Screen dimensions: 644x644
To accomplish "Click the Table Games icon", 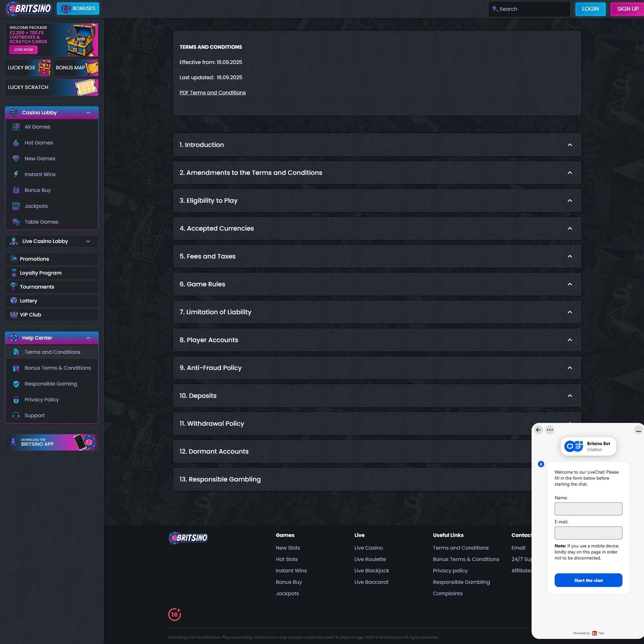I will click(16, 222).
